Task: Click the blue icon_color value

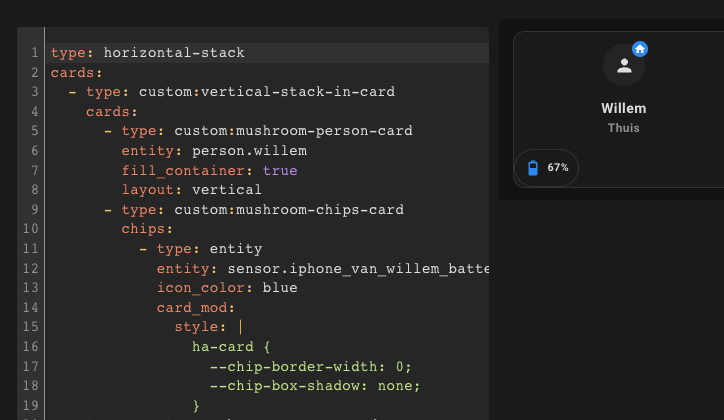Action: coord(280,287)
